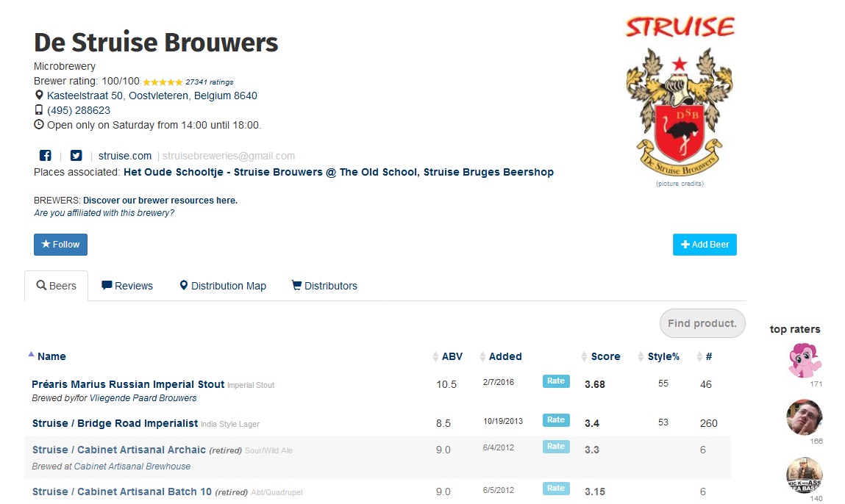The height and width of the screenshot is (504, 845).
Task: Click the map pin address icon
Action: tap(39, 96)
